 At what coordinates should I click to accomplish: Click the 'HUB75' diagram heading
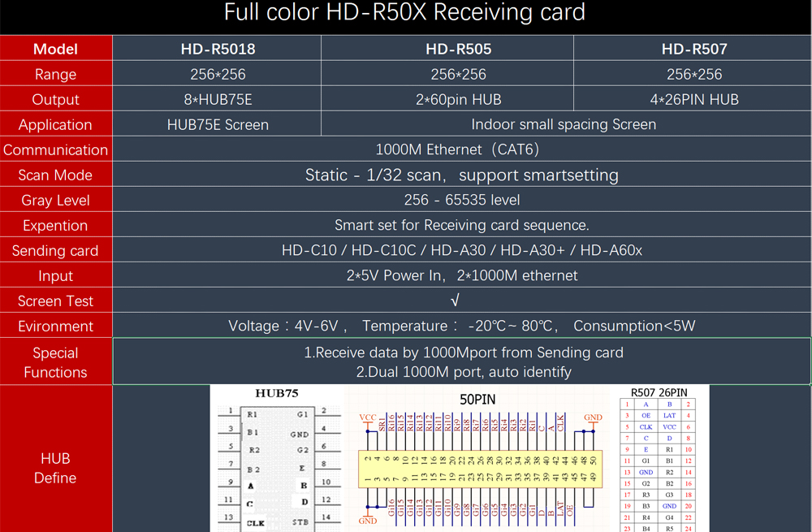277,393
